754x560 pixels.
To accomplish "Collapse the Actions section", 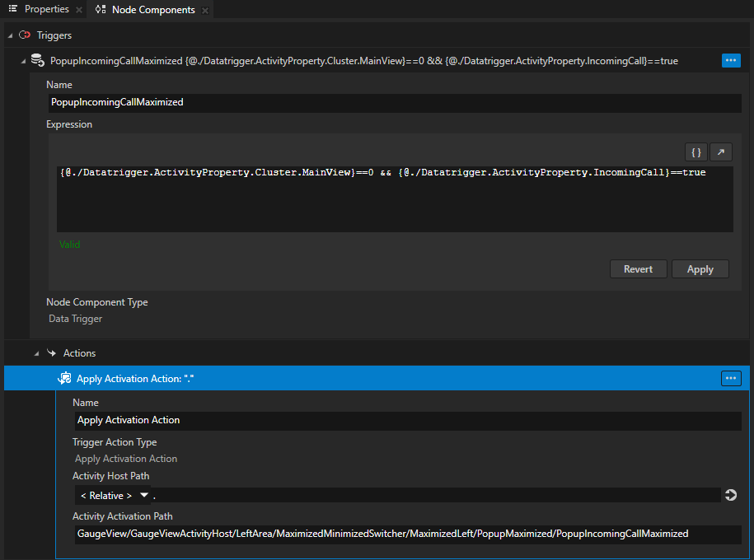I will click(x=35, y=353).
